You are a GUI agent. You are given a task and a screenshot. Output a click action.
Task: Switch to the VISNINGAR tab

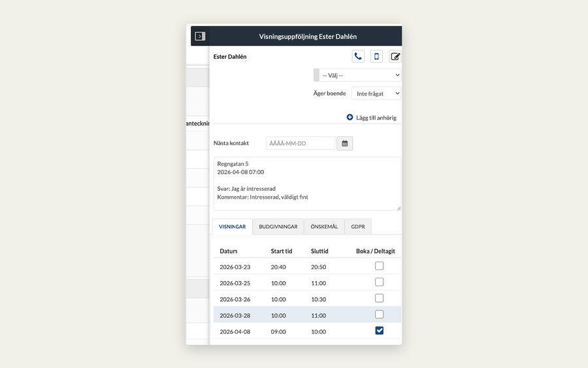233,227
